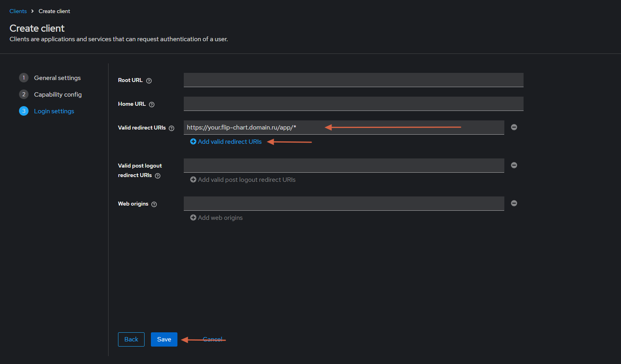Show help for Valid post logout redirect URIs
The height and width of the screenshot is (364, 621).
point(158,176)
